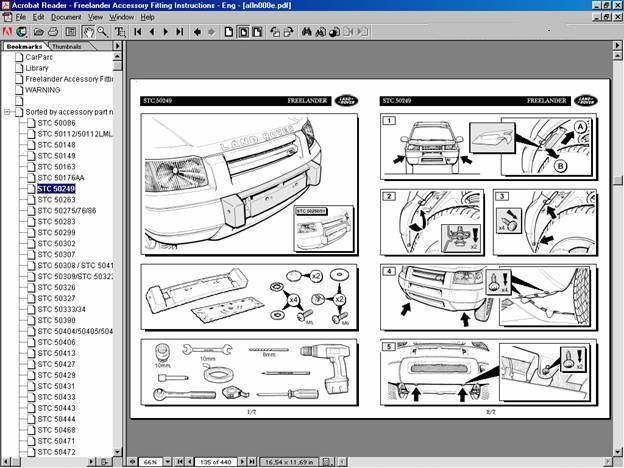Toggle the Show/Hide Navigation Pane icon

[x=70, y=32]
